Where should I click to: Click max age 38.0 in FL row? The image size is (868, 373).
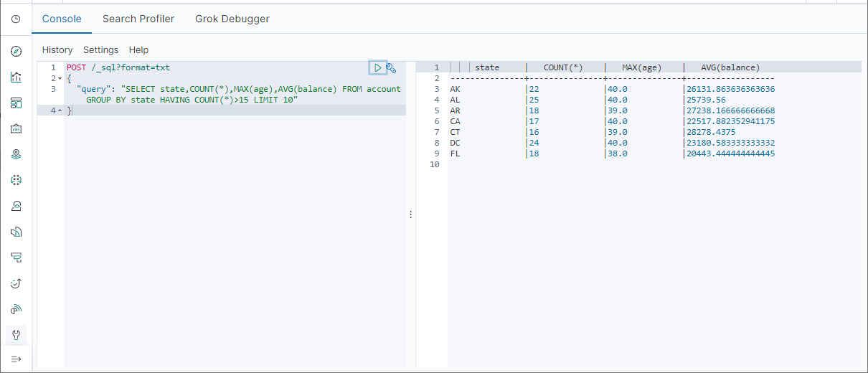[x=617, y=154]
